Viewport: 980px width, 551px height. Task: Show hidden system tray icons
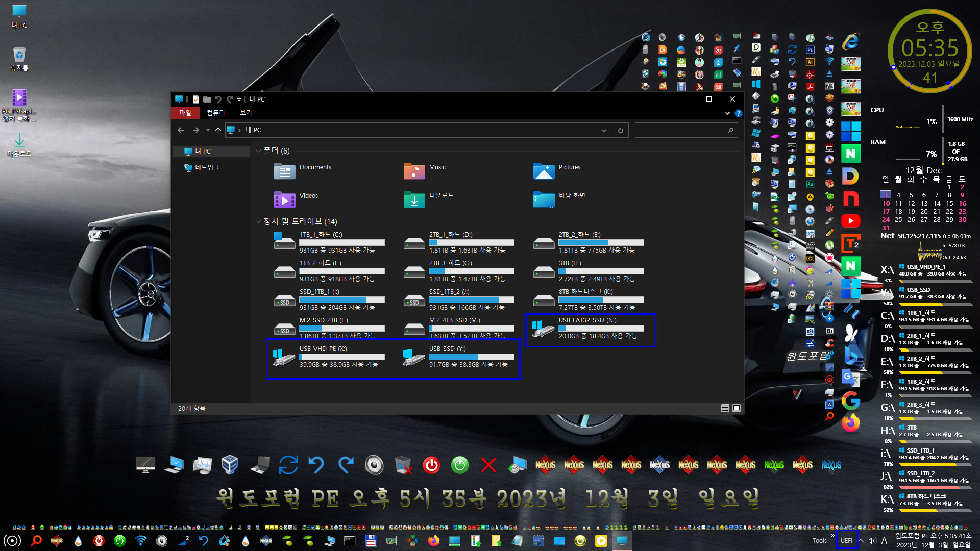tap(861, 541)
